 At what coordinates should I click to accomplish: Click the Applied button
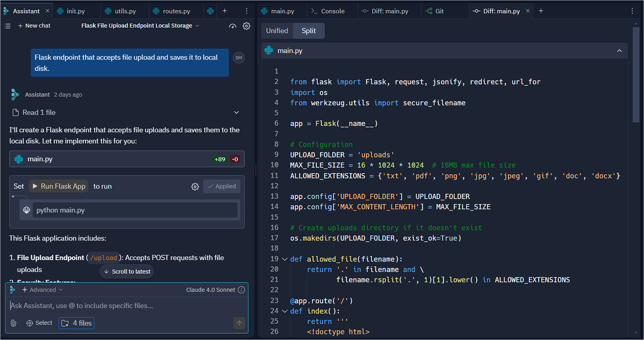coord(222,186)
